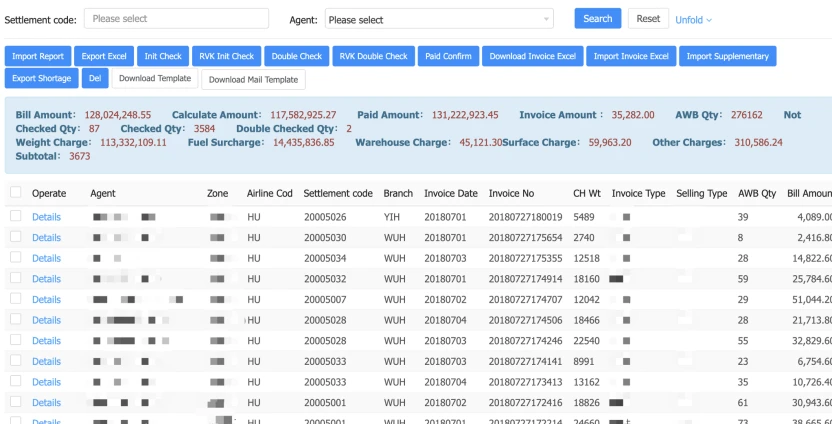832x424 pixels.
Task: Sort by the Invoice Date column header
Action: [x=449, y=193]
